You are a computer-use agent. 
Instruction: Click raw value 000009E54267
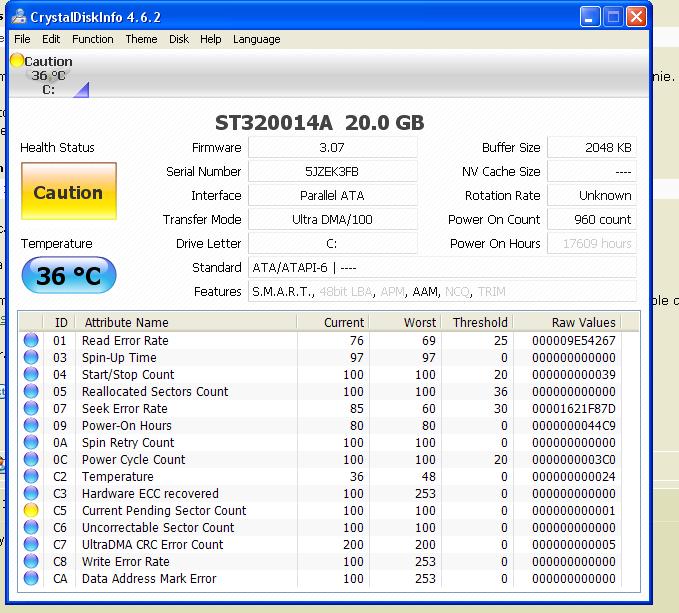coord(574,341)
